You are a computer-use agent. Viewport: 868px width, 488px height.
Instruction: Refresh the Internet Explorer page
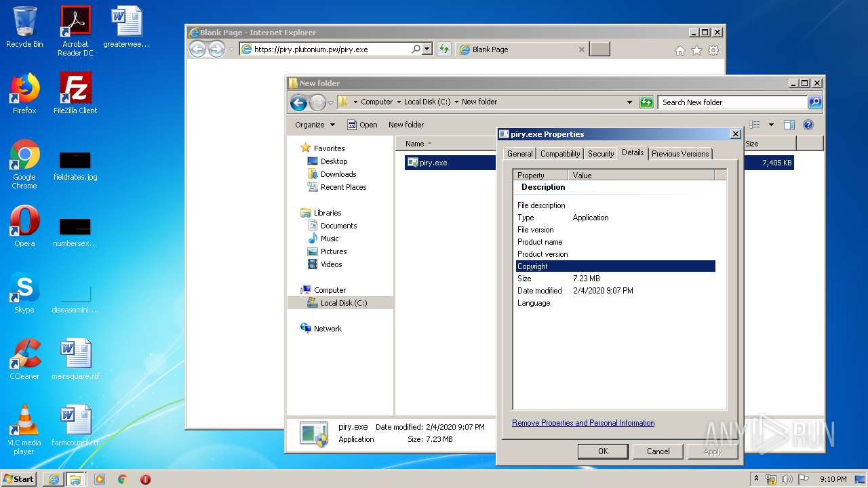[x=443, y=49]
